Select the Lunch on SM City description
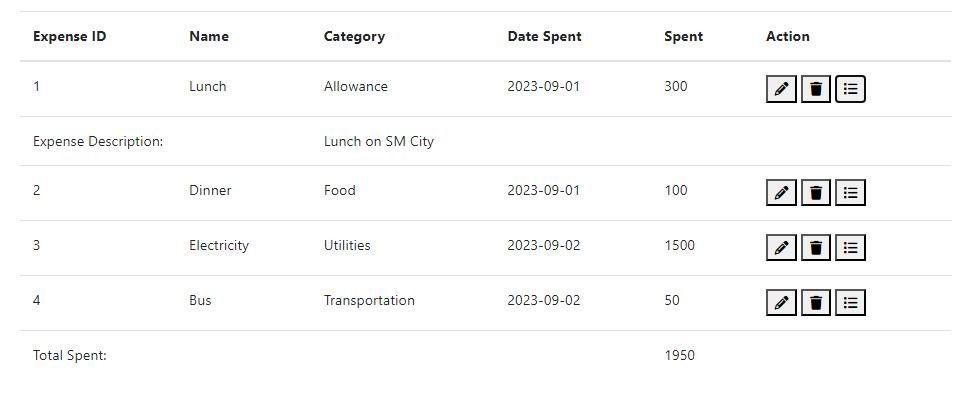 click(x=379, y=142)
